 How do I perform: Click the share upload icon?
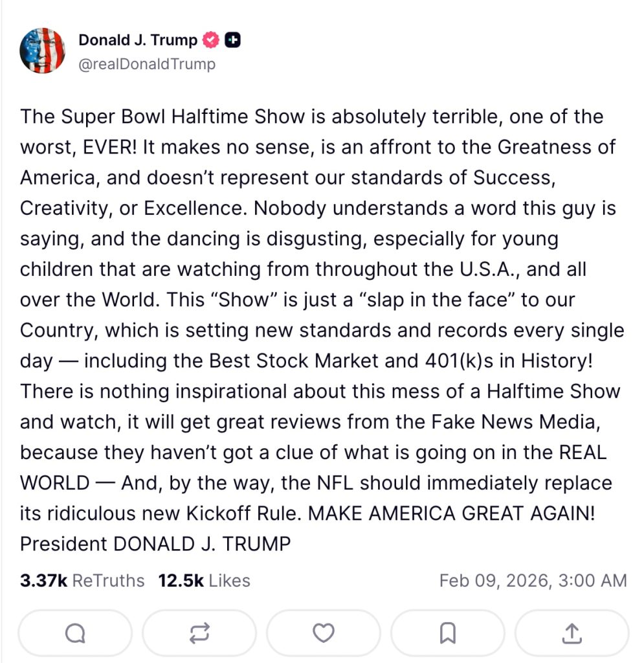pyautogui.click(x=572, y=633)
